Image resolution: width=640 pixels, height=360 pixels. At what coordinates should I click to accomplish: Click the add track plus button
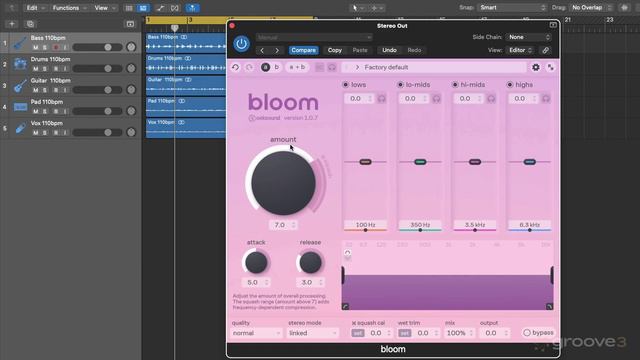tap(12, 24)
